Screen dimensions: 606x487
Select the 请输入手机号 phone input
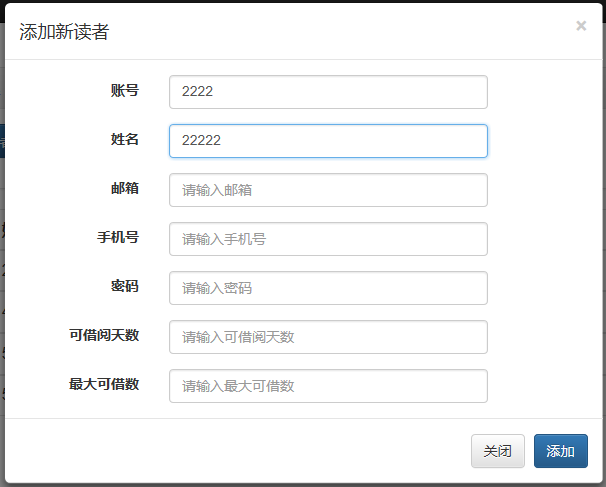328,239
